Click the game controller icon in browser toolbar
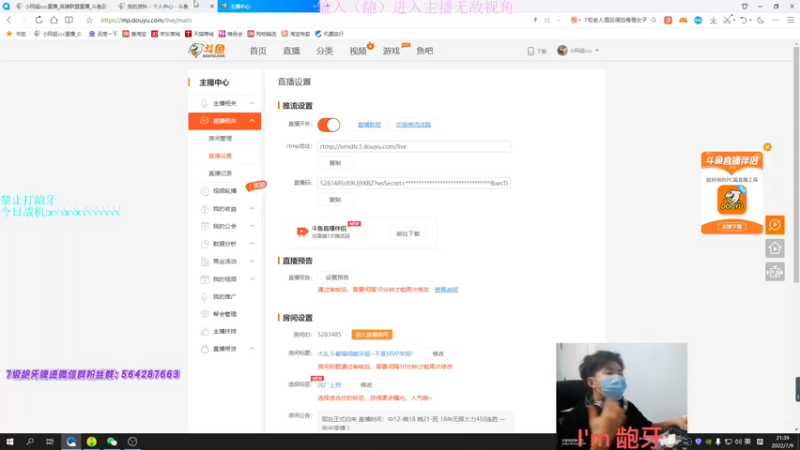This screenshot has width=800, height=450. click(x=683, y=20)
